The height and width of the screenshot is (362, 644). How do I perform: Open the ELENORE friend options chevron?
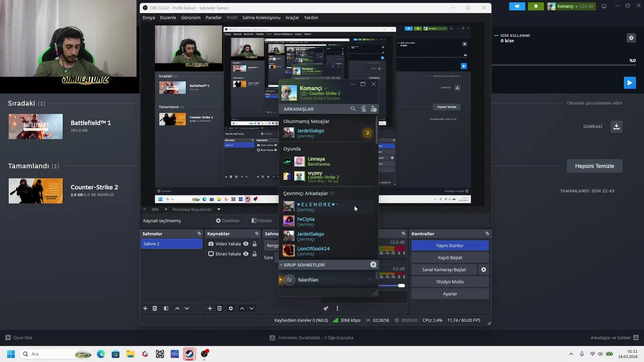tap(338, 205)
